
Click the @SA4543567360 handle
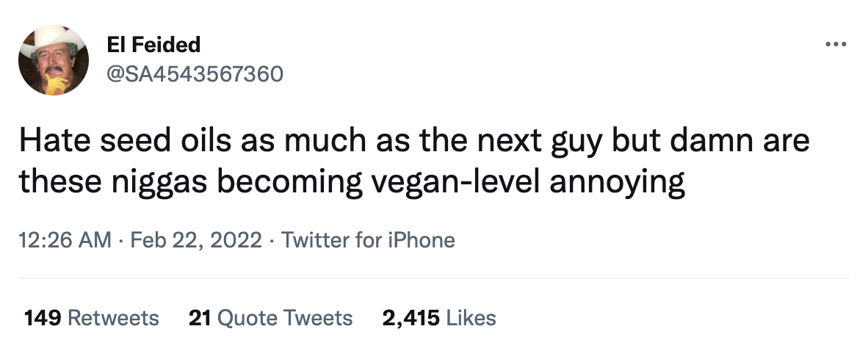(195, 74)
